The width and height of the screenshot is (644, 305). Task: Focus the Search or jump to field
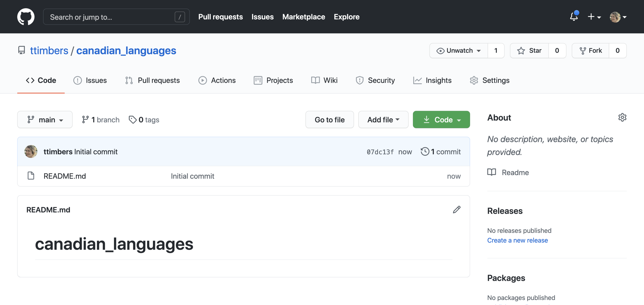coord(111,17)
